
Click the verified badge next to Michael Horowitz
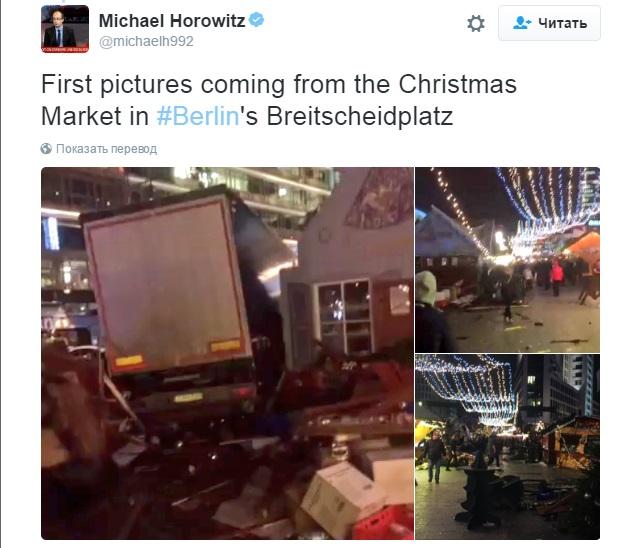(x=257, y=19)
